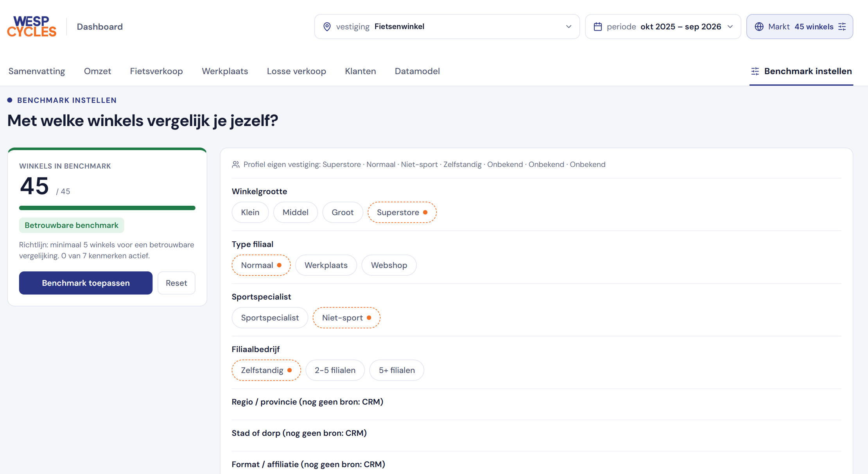The width and height of the screenshot is (868, 474).
Task: Switch to the Losse verkoop tab
Action: point(296,71)
